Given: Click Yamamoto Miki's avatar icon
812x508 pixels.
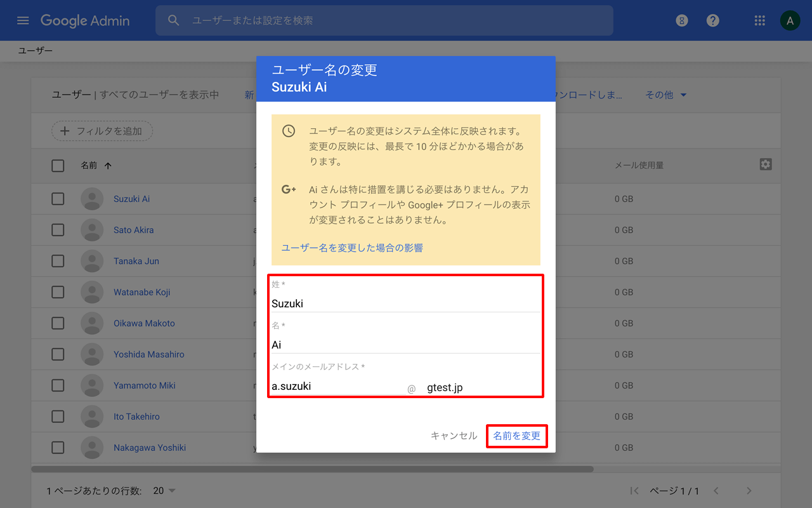Looking at the screenshot, I should (92, 385).
